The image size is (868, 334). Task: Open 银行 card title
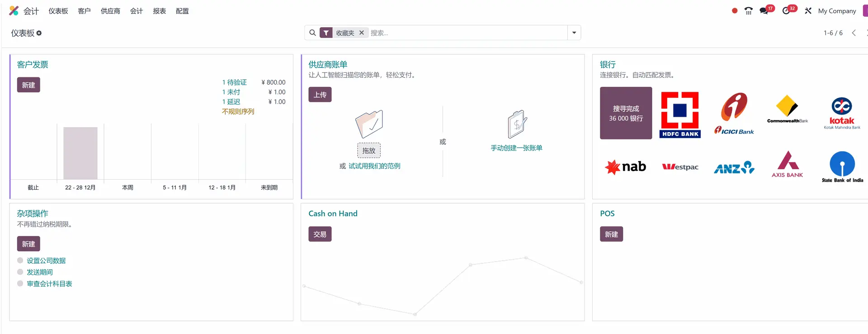pyautogui.click(x=608, y=65)
